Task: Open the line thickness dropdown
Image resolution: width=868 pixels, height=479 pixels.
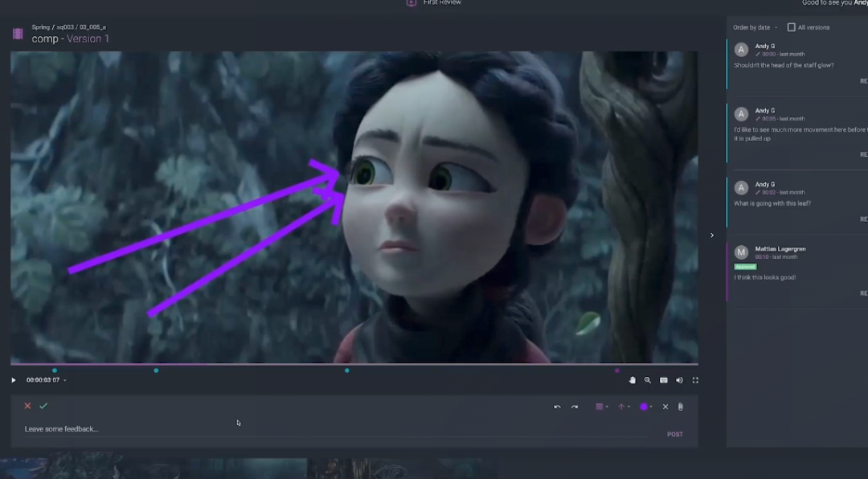Action: tap(602, 407)
